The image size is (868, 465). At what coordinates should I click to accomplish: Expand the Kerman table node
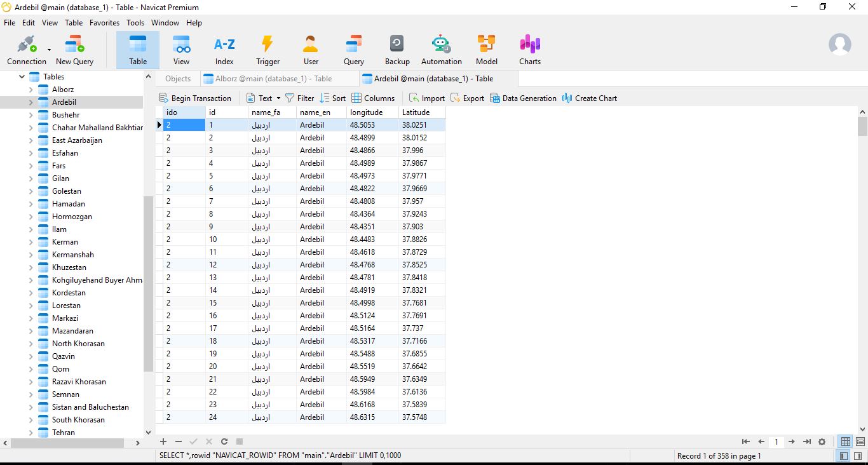click(x=31, y=242)
